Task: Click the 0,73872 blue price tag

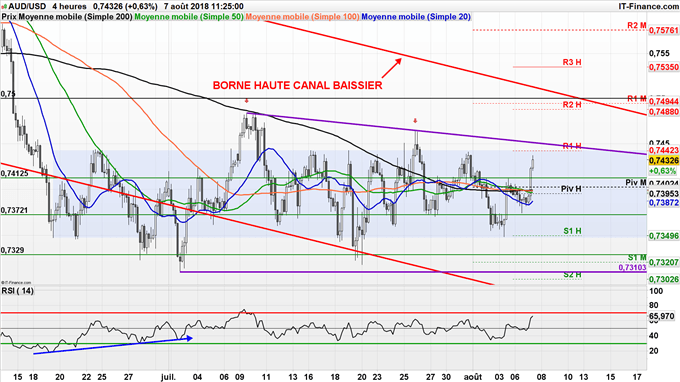Action: click(663, 203)
